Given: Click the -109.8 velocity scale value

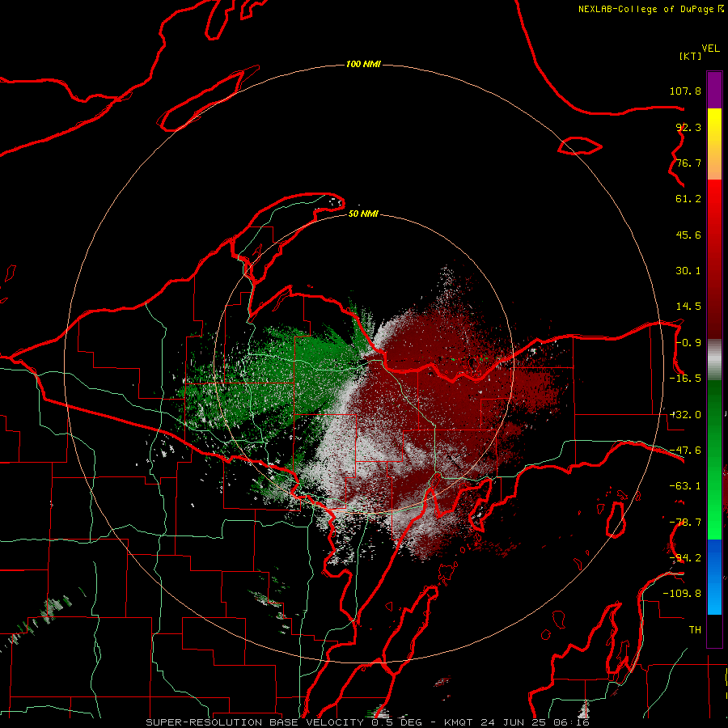Looking at the screenshot, I should point(682,594).
